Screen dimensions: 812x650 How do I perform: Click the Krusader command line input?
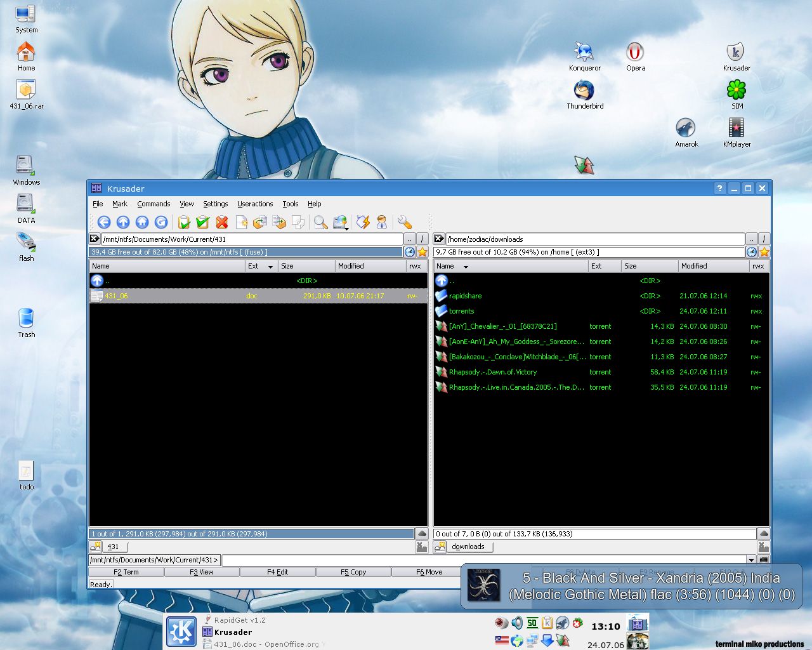(x=484, y=560)
